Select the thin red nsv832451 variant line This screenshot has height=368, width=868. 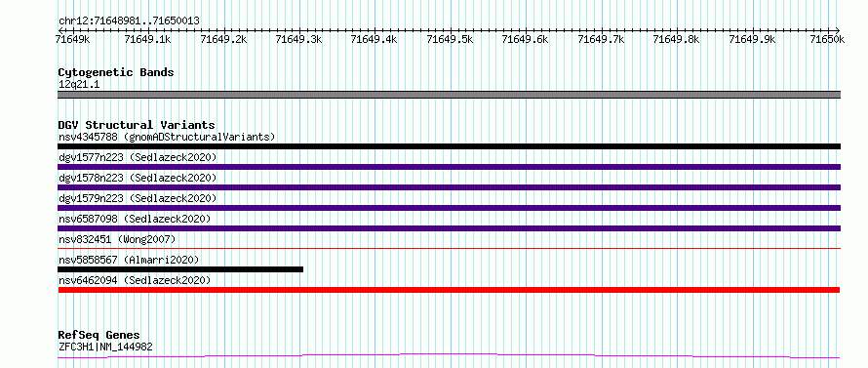click(x=449, y=248)
